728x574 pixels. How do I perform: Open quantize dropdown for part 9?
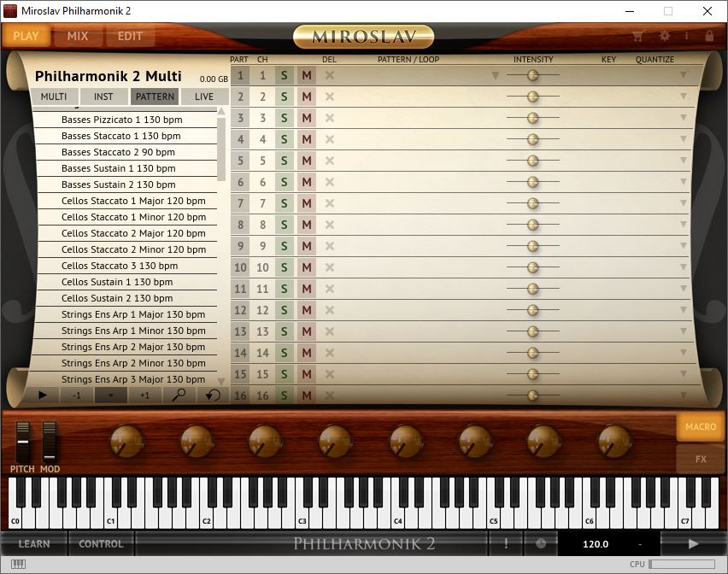coord(684,246)
